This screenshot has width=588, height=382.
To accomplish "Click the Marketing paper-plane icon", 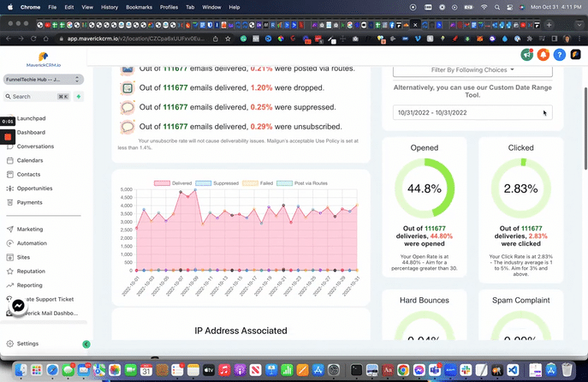I will 10,229.
